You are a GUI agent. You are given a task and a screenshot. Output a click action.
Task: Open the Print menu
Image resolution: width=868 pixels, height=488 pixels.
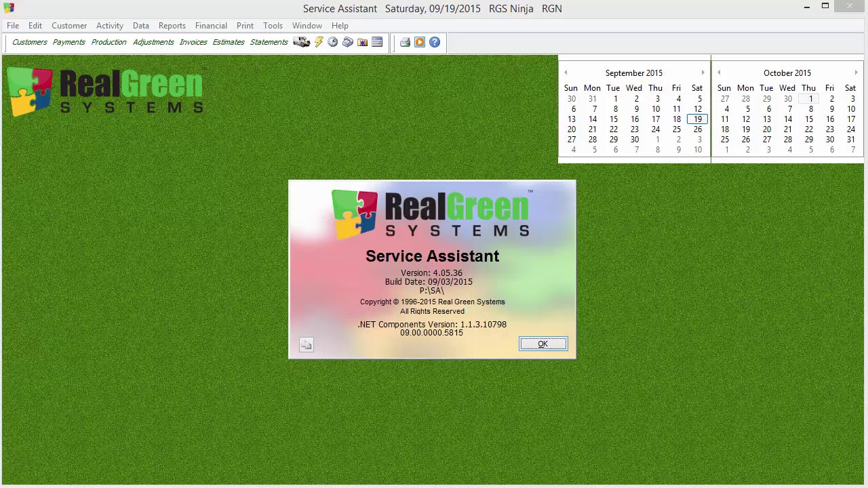(x=245, y=26)
